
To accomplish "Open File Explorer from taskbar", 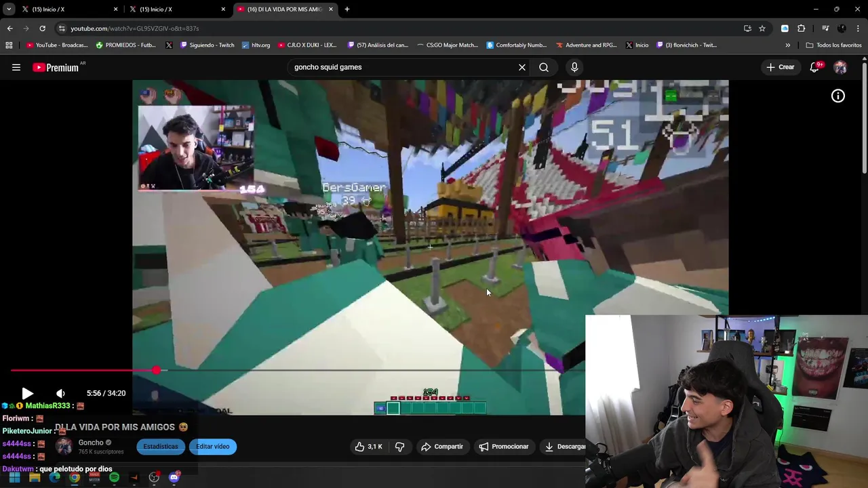I will (x=35, y=478).
